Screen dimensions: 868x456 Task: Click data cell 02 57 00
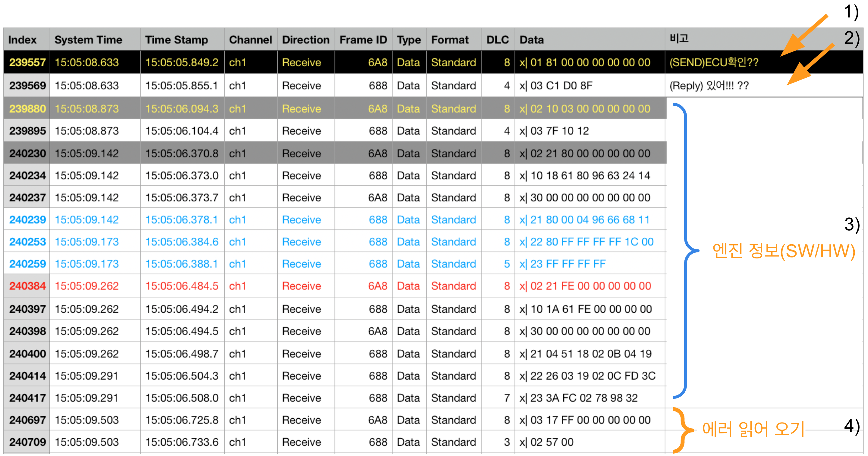[552, 442]
